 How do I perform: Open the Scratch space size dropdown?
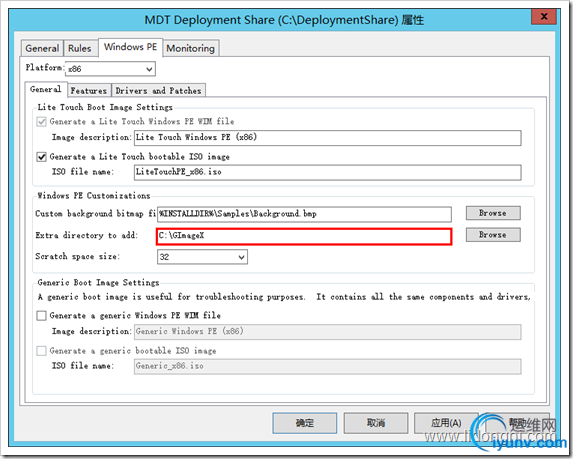coord(202,257)
